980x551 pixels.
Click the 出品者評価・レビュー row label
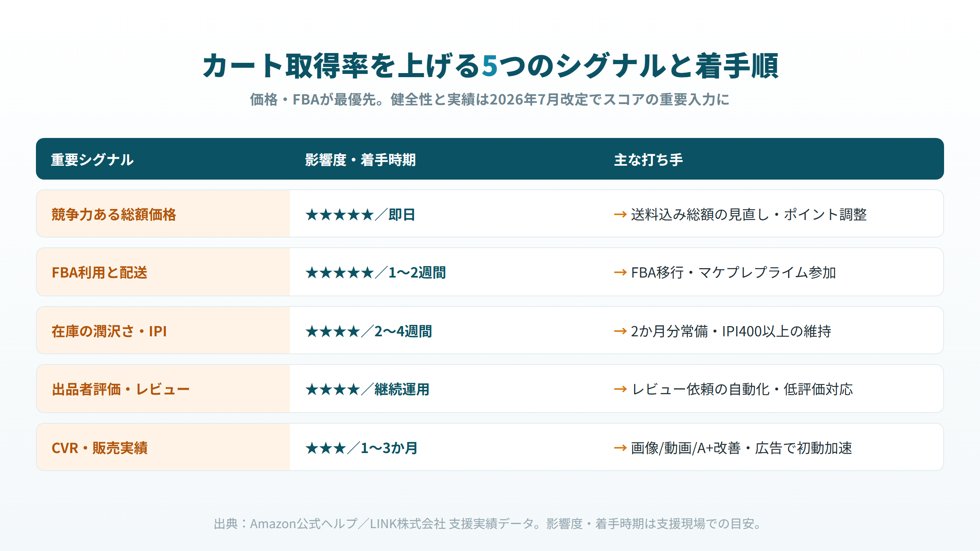(x=120, y=389)
